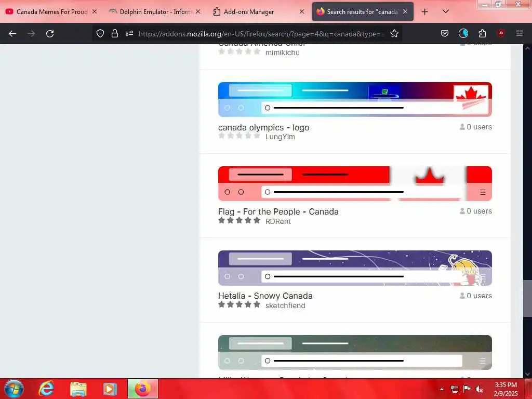Click the page vertical scrollbar thumb
Viewport: 532px width, 399px height.
(527, 299)
